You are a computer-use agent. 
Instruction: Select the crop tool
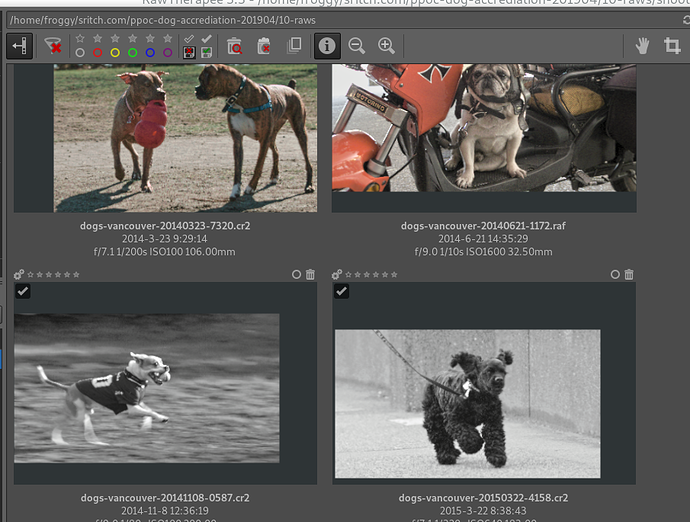tap(672, 46)
